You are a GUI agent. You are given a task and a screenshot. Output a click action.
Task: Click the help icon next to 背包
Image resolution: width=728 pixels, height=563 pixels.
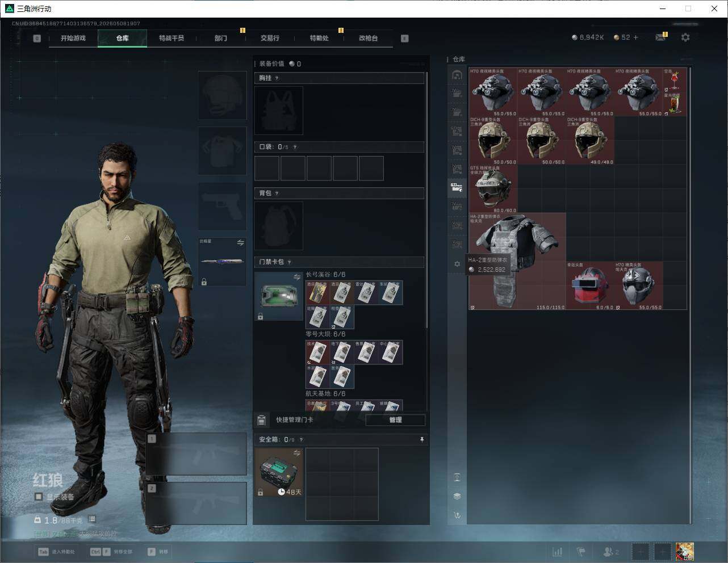277,194
